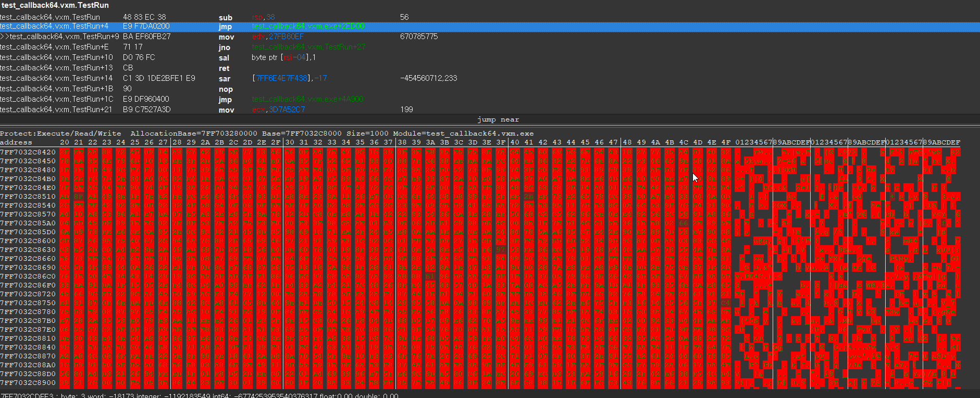This screenshot has width=980, height=398.
Task: Click the jmp opcode at TestRun+1C
Action: coord(225,100)
